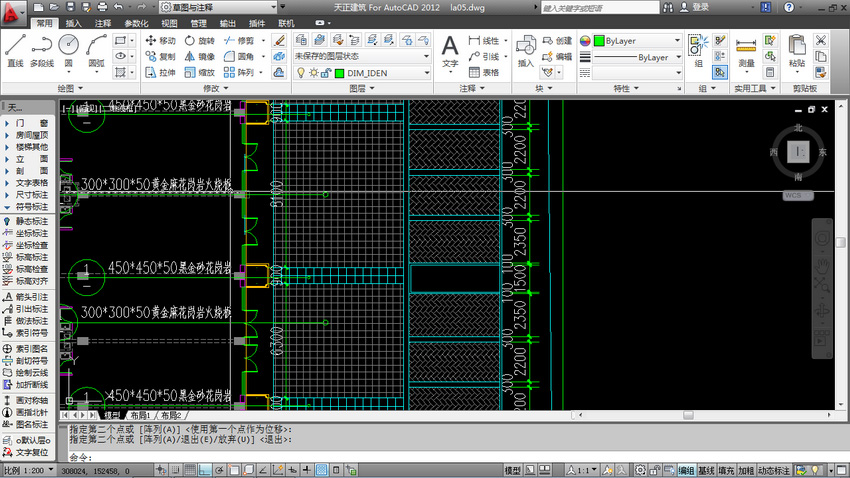Click the Insert block (插入) icon
This screenshot has height=478, width=850.
point(525,51)
